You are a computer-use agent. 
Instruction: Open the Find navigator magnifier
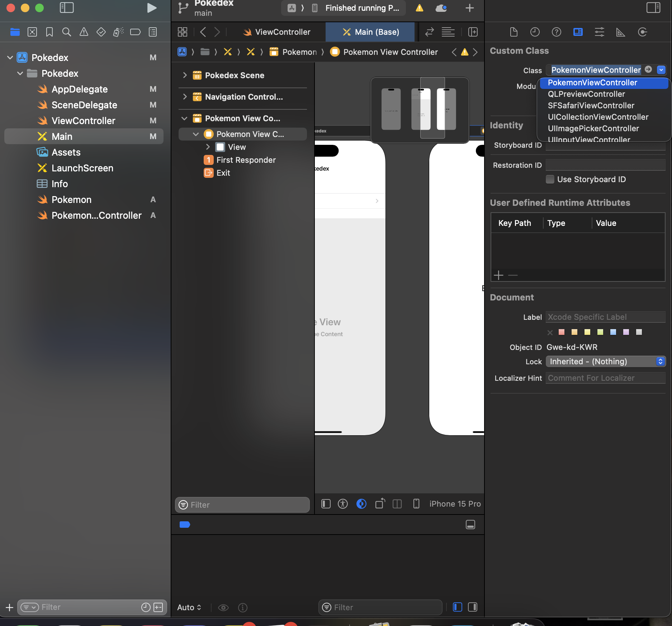click(67, 32)
